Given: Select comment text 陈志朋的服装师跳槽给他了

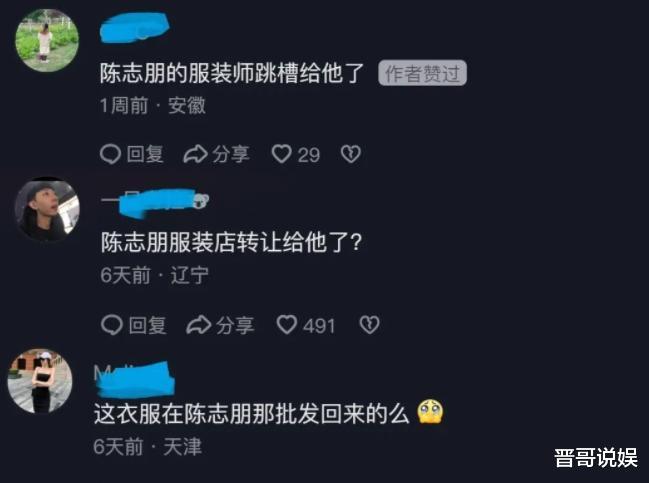Looking at the screenshot, I should [232, 73].
